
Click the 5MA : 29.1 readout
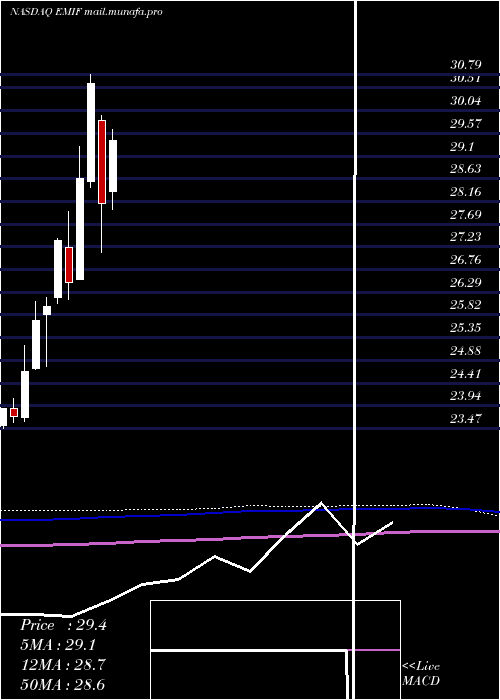point(58,645)
